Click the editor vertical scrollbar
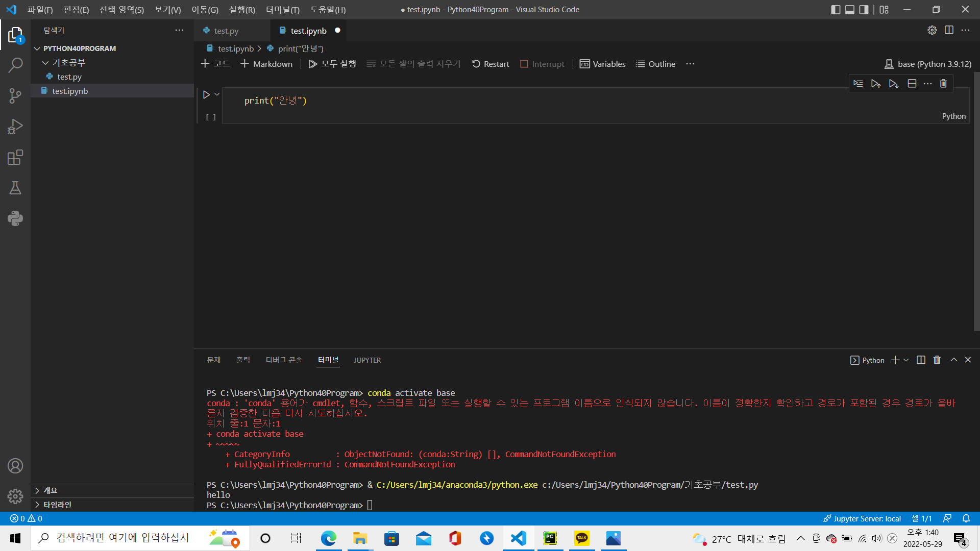 976,204
